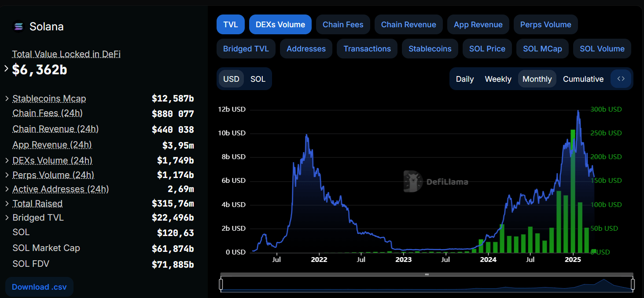The height and width of the screenshot is (298, 644).
Task: Show Addresses on the chart
Action: 306,49
